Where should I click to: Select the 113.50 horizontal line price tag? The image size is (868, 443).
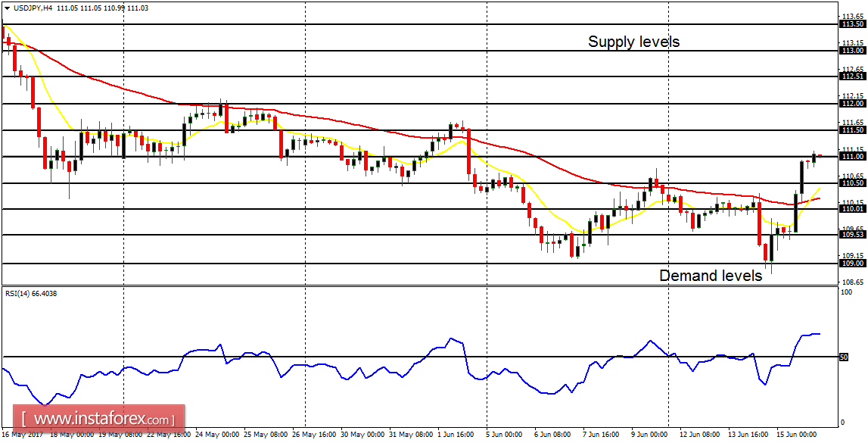(853, 24)
